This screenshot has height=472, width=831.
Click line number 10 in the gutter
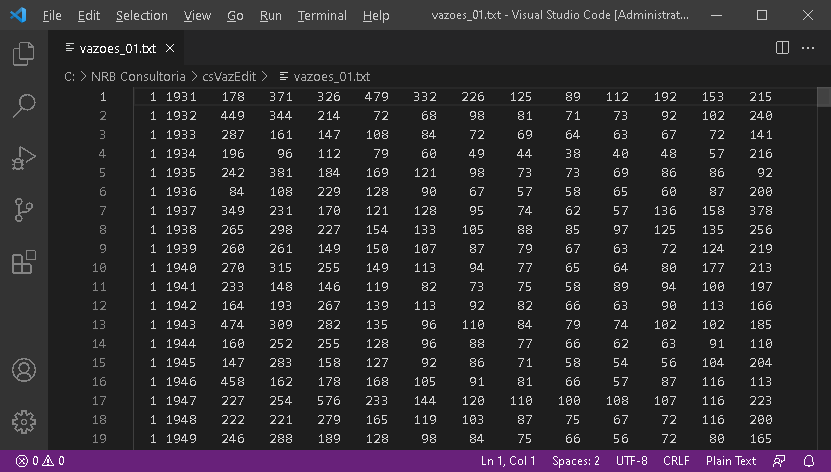(99, 268)
